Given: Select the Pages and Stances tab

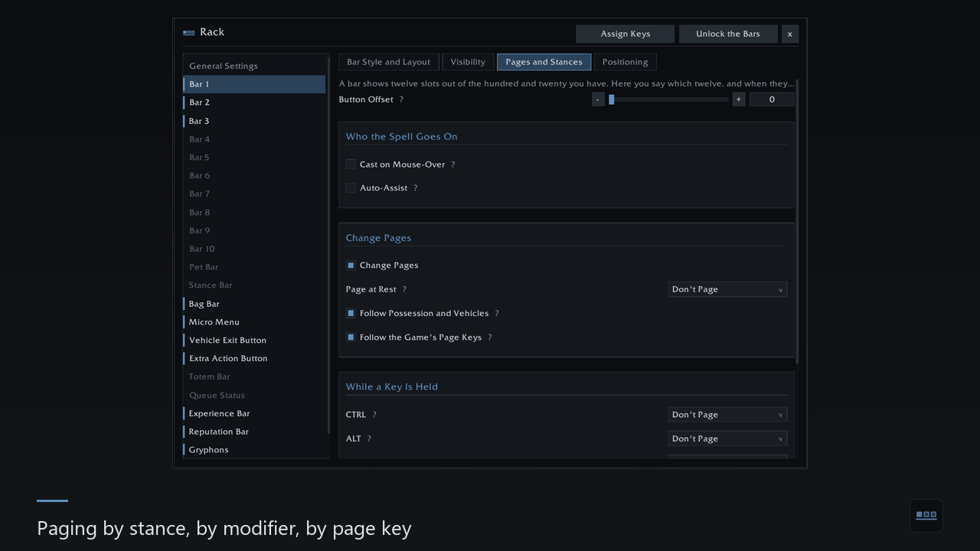Looking at the screenshot, I should [544, 62].
